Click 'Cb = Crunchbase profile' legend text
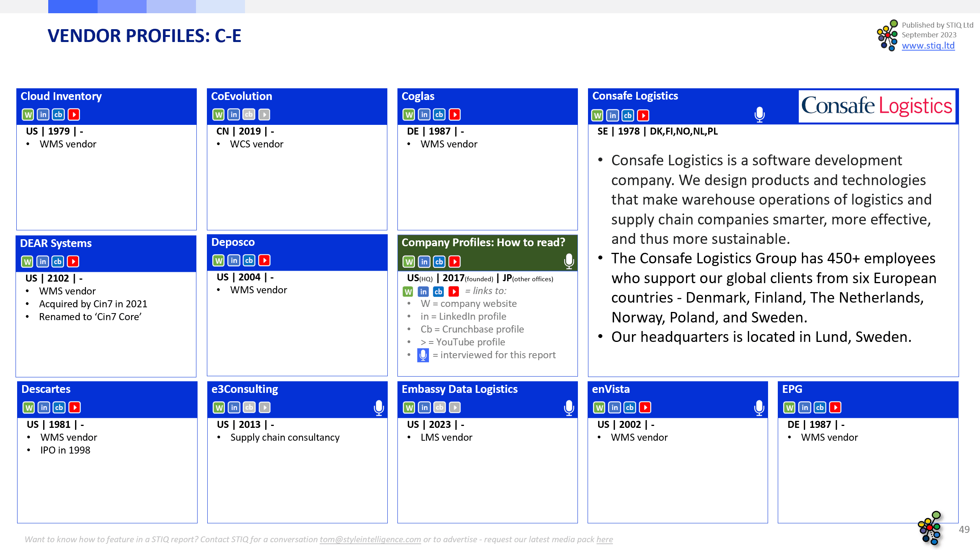Image resolution: width=980 pixels, height=550 pixels. 472,329
